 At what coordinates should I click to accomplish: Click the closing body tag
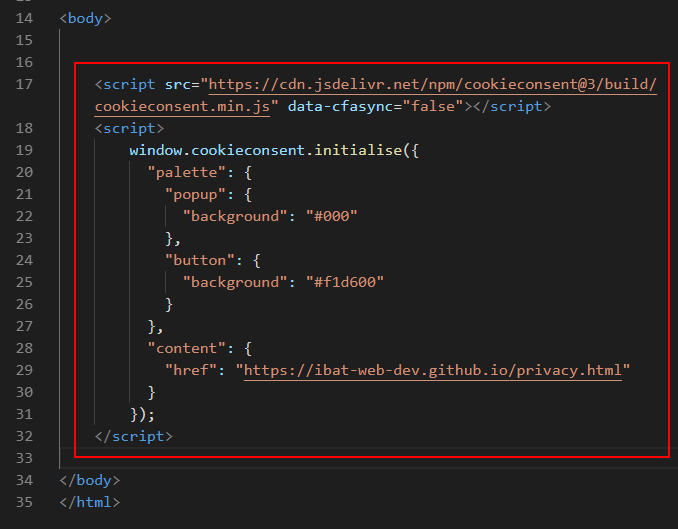[90, 480]
